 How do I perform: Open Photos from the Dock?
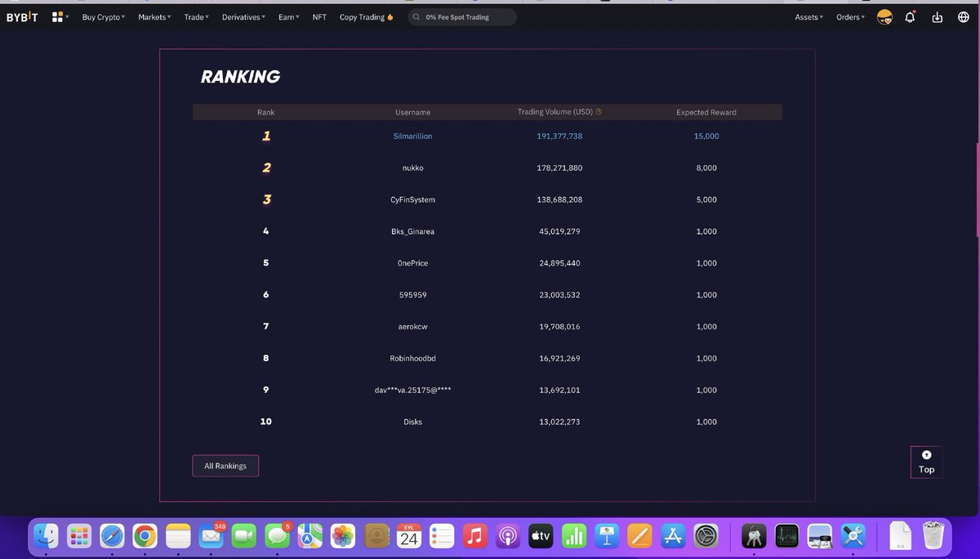(343, 537)
